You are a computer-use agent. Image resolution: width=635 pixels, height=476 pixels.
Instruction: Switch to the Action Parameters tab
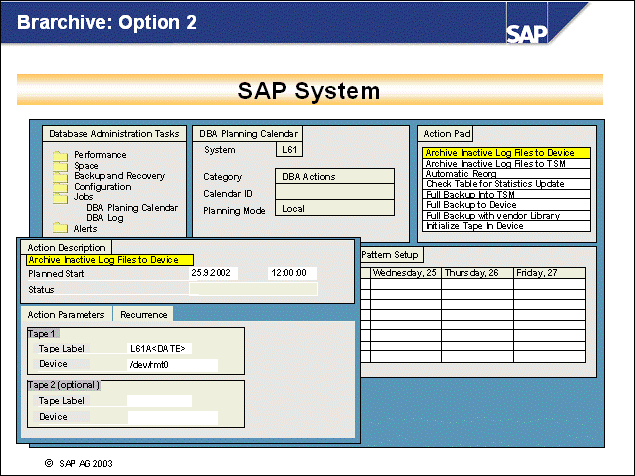(66, 314)
